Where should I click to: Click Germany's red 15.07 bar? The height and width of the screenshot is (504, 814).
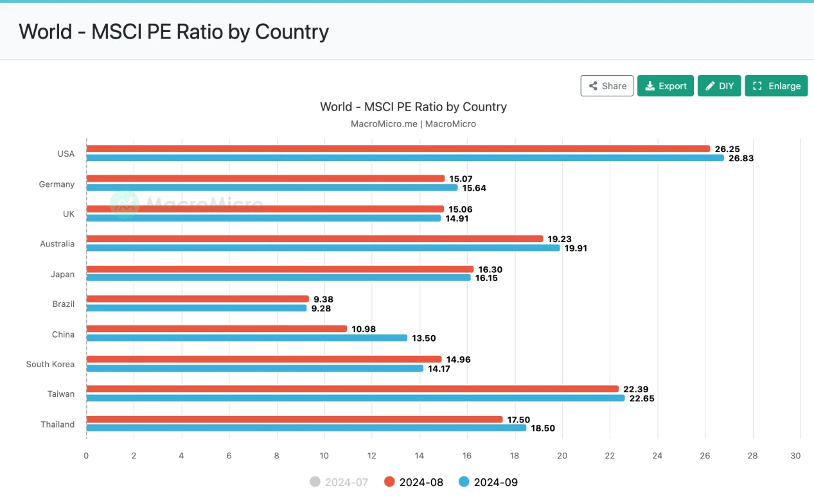(x=266, y=178)
